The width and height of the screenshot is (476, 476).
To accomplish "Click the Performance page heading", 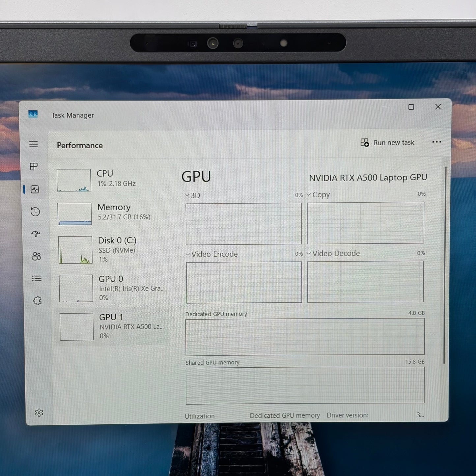I will 80,145.
